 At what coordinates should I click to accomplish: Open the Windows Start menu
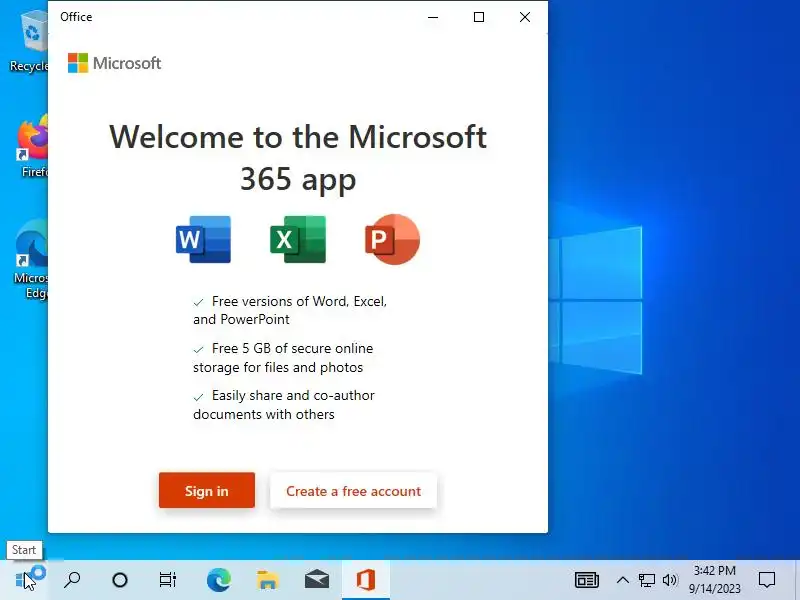[x=23, y=580]
